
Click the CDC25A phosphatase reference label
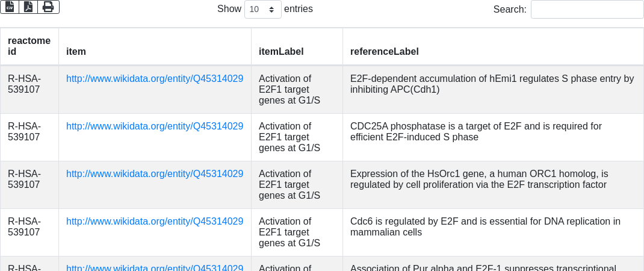pyautogui.click(x=475, y=131)
